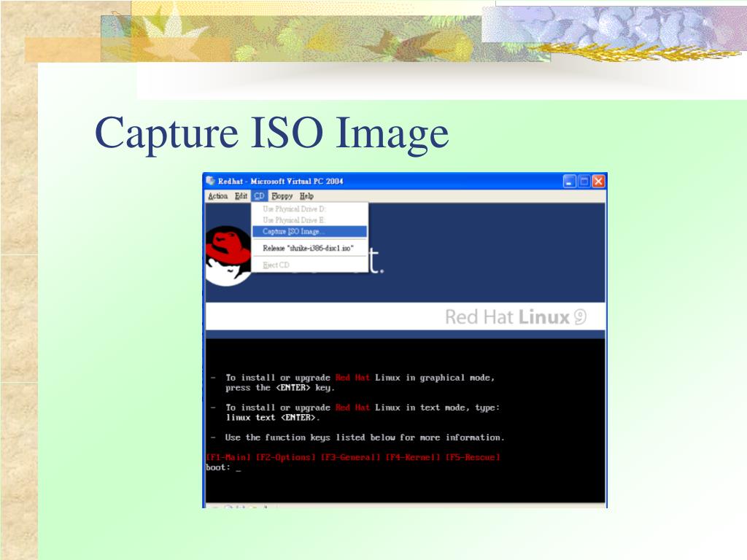Click the Virtual PC title bar icon
The height and width of the screenshot is (560, 747).
211,181
